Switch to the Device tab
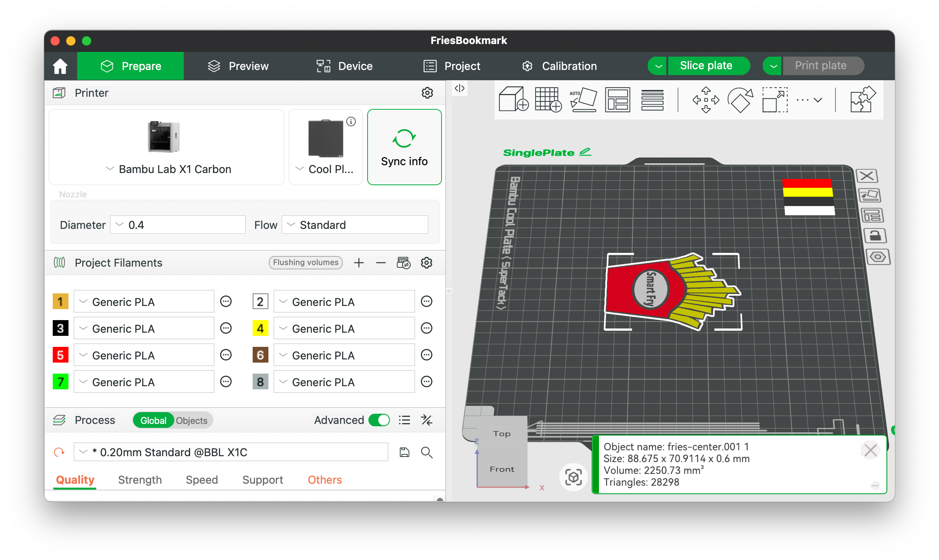Viewport: 939px width, 560px height. click(x=345, y=66)
